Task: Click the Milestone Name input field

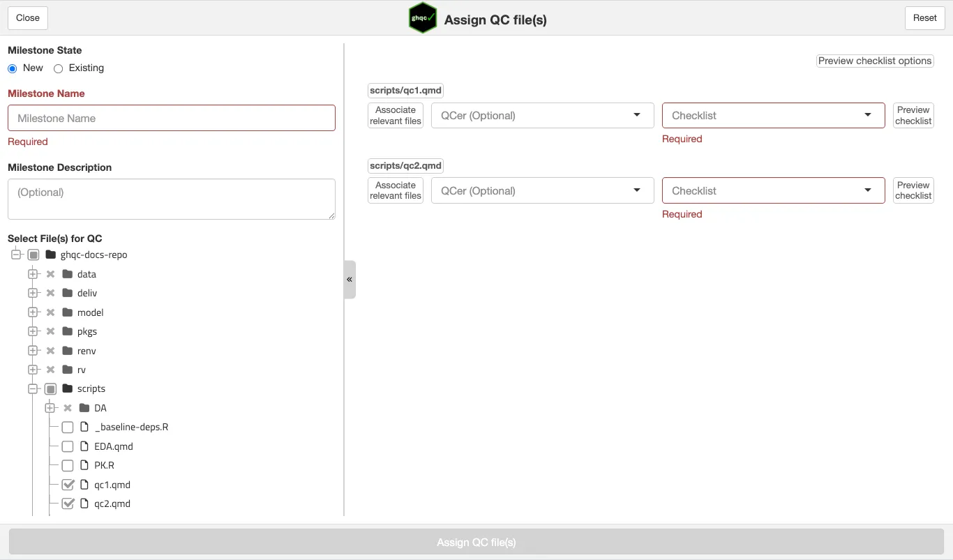Action: point(172,119)
